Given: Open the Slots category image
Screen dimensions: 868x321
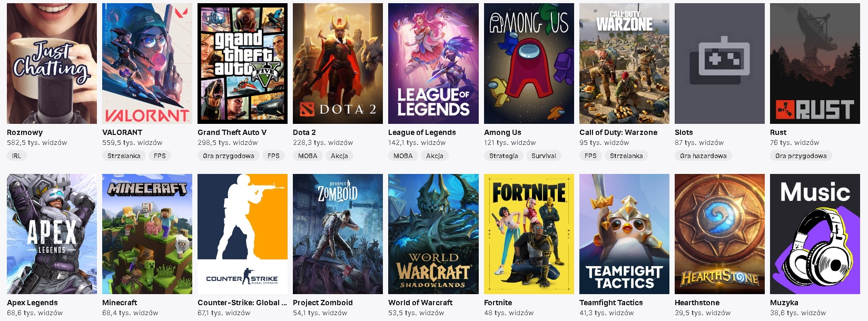Looking at the screenshot, I should coord(720,63).
